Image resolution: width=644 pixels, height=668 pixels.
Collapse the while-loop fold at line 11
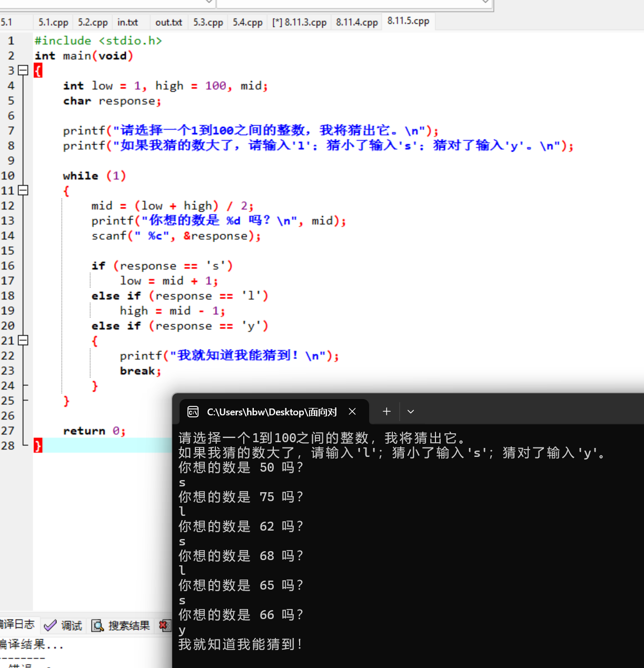tap(23, 190)
